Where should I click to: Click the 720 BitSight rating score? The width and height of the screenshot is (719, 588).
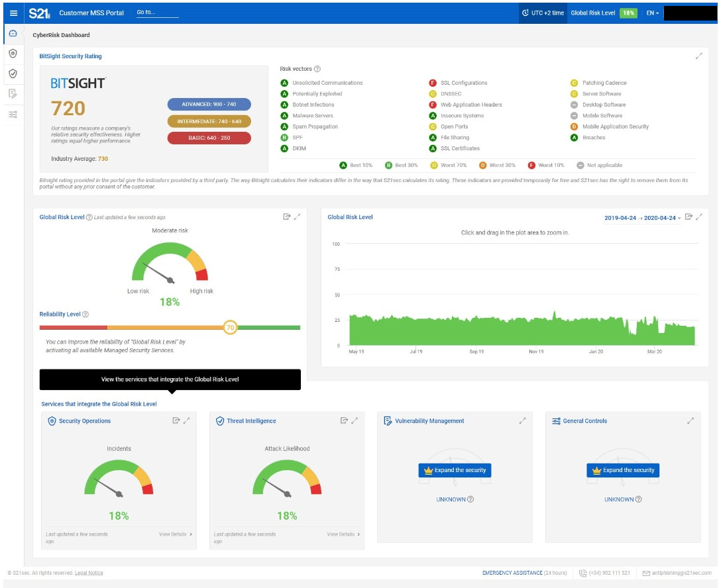click(x=68, y=109)
